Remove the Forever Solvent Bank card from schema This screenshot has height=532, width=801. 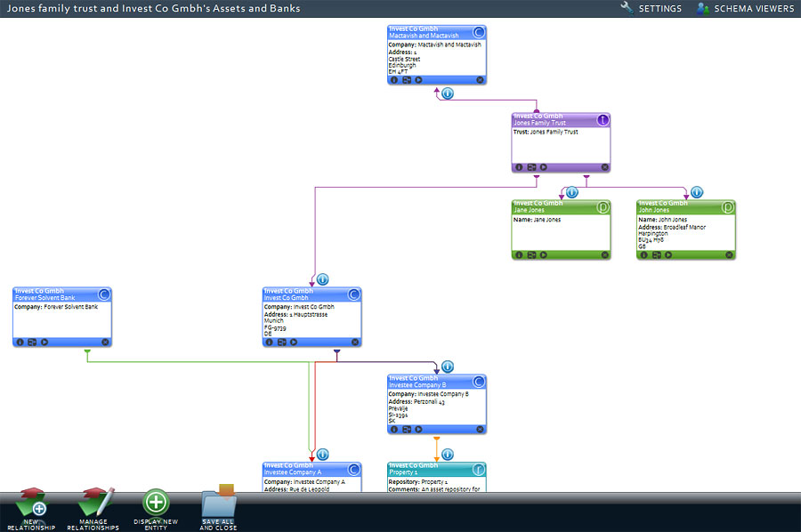tap(105, 343)
